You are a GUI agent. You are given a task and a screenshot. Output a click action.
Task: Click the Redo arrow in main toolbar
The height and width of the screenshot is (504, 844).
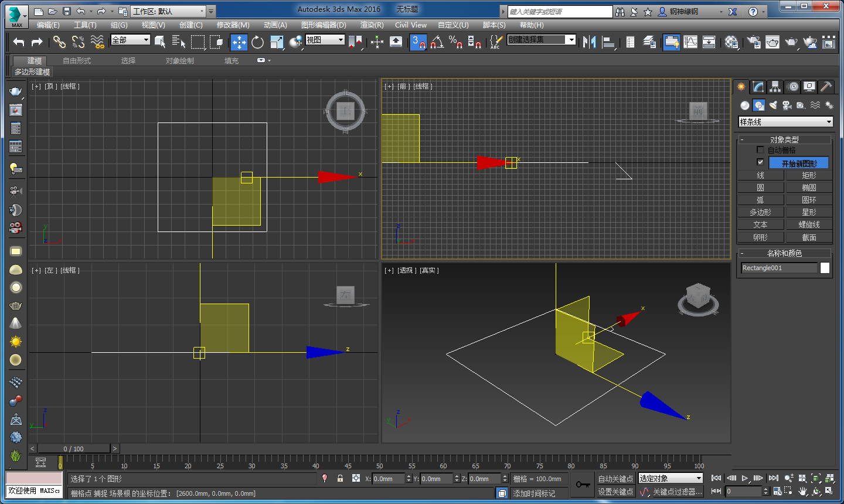coord(37,42)
